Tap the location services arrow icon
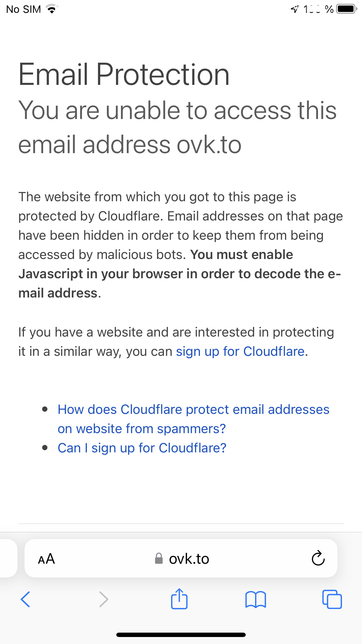The width and height of the screenshot is (362, 644). tap(295, 9)
